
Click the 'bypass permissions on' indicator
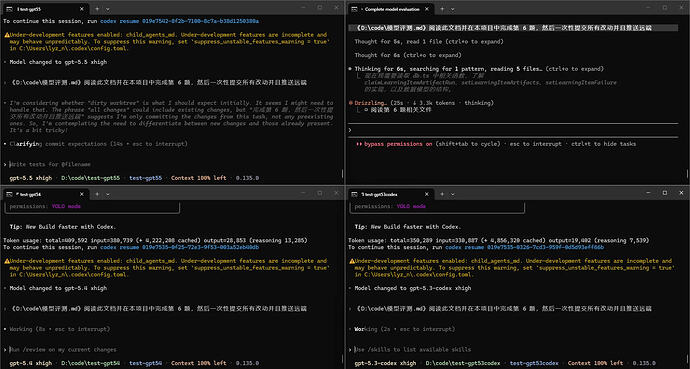(394, 144)
